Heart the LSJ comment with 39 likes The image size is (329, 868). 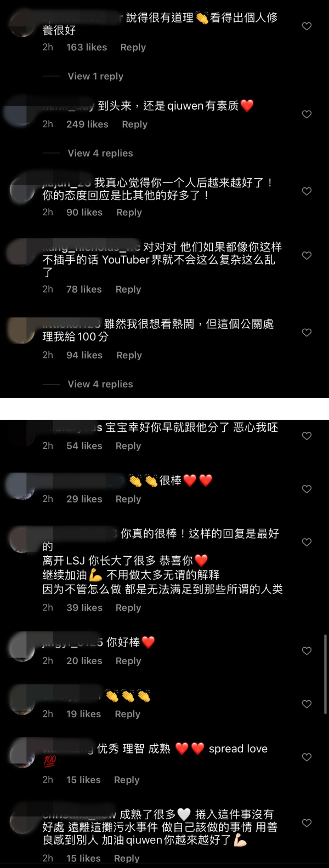307,542
